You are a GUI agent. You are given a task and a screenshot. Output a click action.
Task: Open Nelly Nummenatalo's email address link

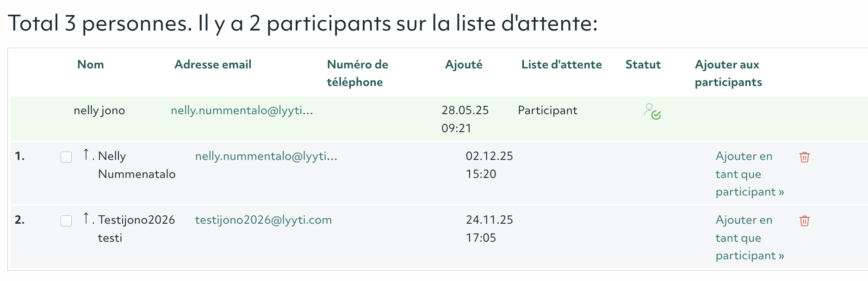tap(266, 156)
